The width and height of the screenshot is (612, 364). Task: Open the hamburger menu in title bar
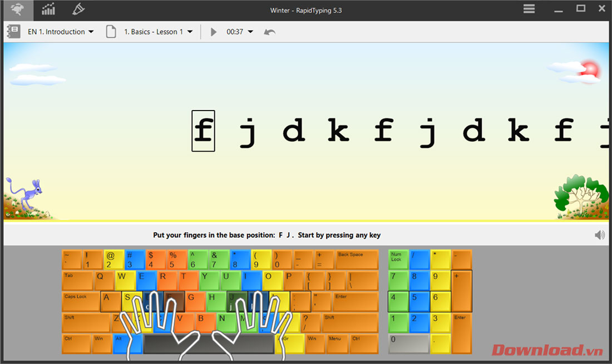pyautogui.click(x=529, y=9)
